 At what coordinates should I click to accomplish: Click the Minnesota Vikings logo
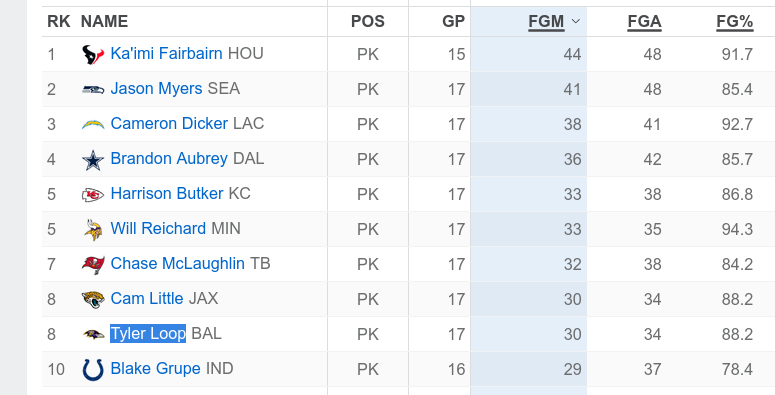(93, 230)
